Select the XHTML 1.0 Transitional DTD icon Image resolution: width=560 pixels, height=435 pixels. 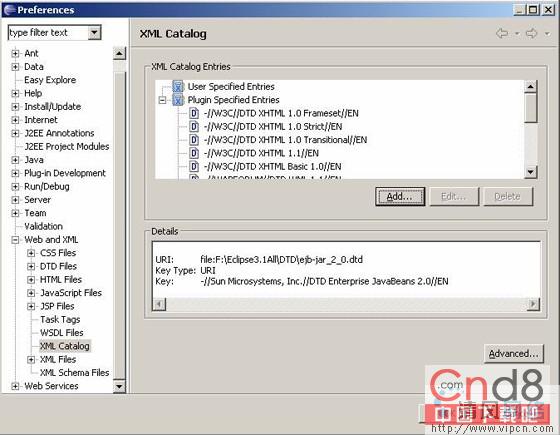point(194,140)
